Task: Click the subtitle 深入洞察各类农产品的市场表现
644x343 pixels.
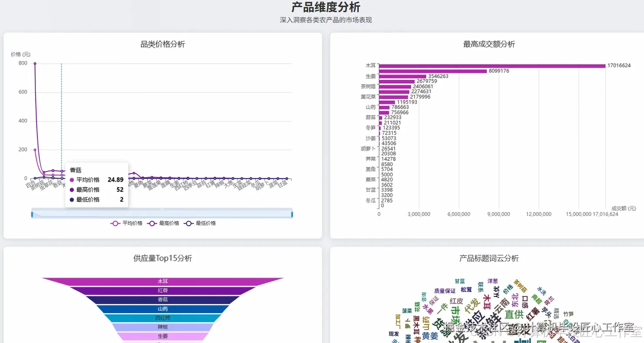Action: click(326, 20)
